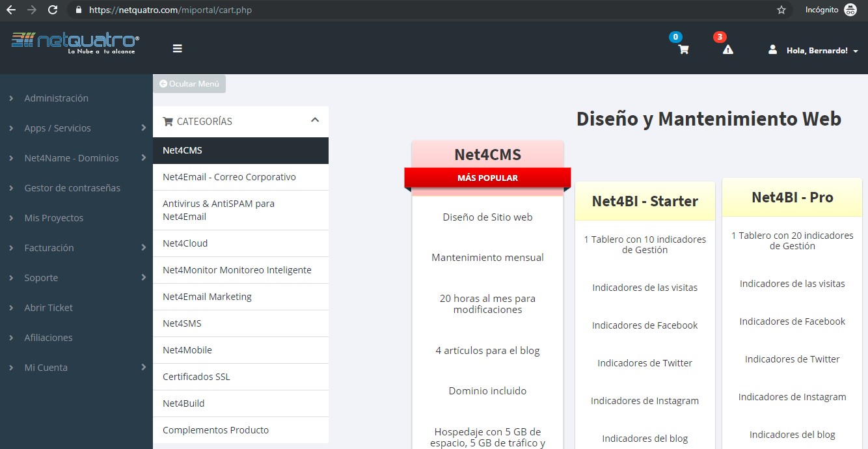The width and height of the screenshot is (868, 449).
Task: Open the shopping cart icon
Action: pyautogui.click(x=683, y=49)
